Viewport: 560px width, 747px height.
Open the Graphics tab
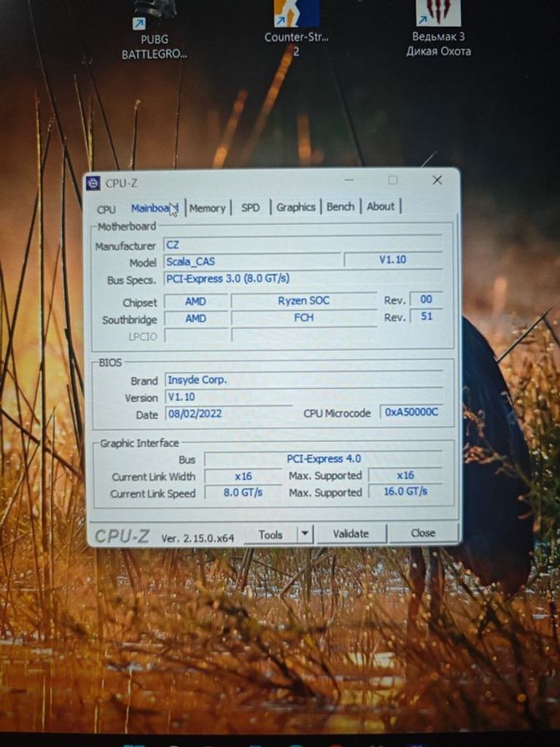[296, 207]
